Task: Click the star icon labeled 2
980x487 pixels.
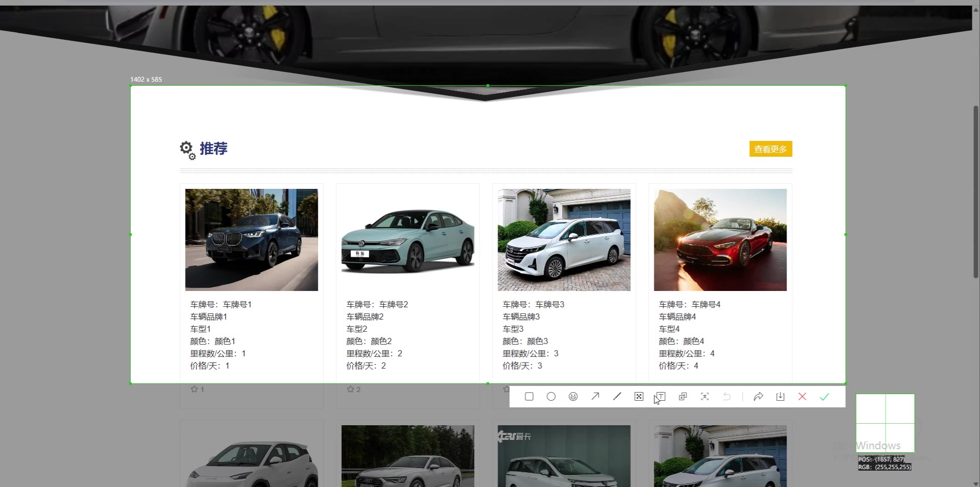Action: [350, 389]
